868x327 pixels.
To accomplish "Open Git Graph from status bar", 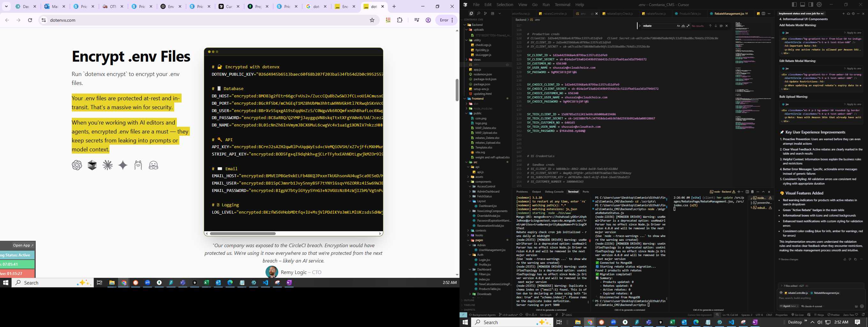I will pyautogui.click(x=546, y=315).
